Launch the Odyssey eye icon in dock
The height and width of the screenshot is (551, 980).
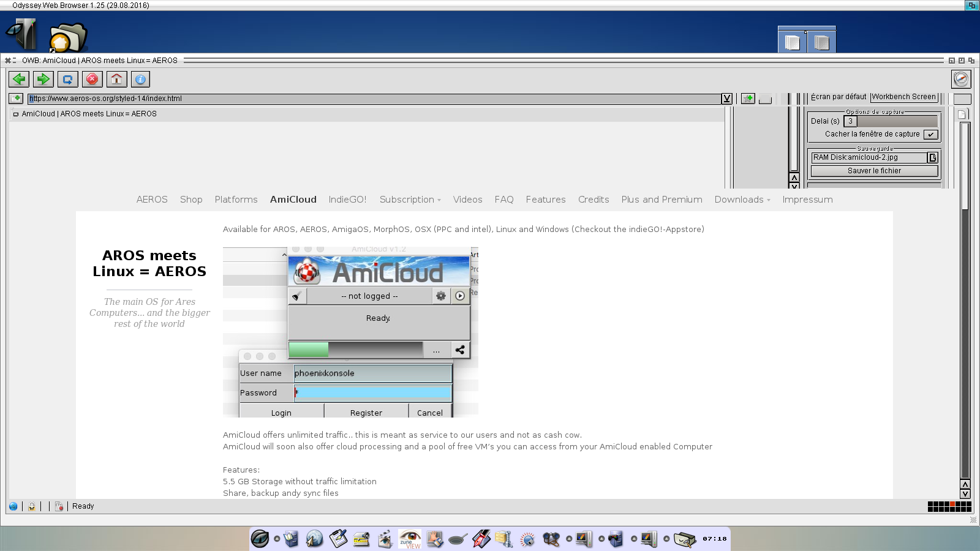[260, 539]
